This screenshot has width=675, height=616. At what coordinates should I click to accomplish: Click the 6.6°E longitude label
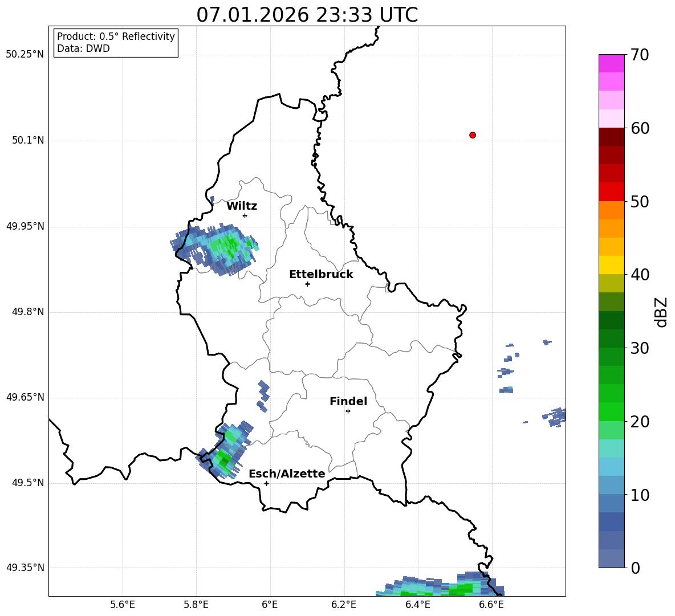coord(491,605)
